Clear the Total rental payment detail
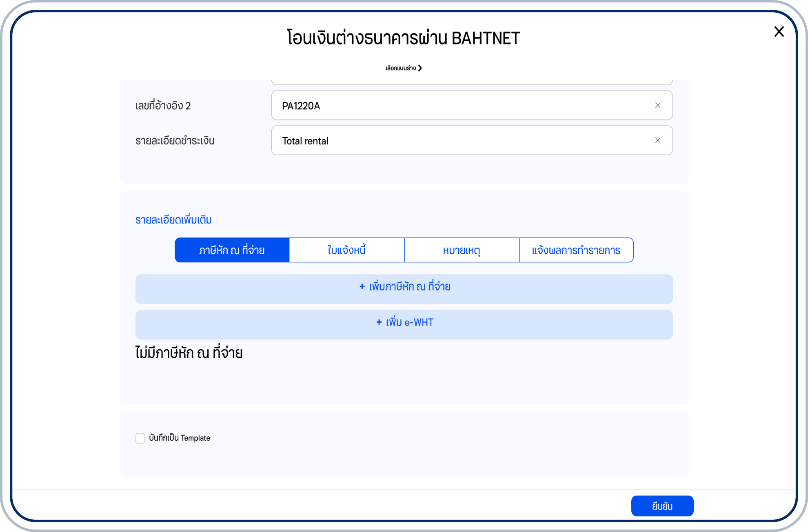The width and height of the screenshot is (808, 532). point(657,141)
